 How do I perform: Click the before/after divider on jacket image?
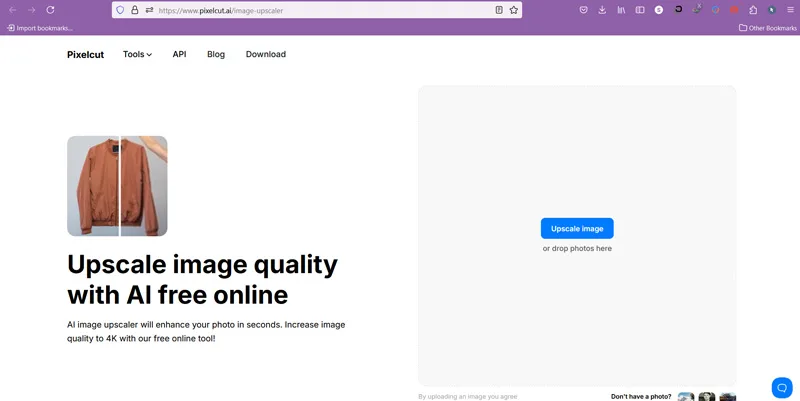pos(120,186)
